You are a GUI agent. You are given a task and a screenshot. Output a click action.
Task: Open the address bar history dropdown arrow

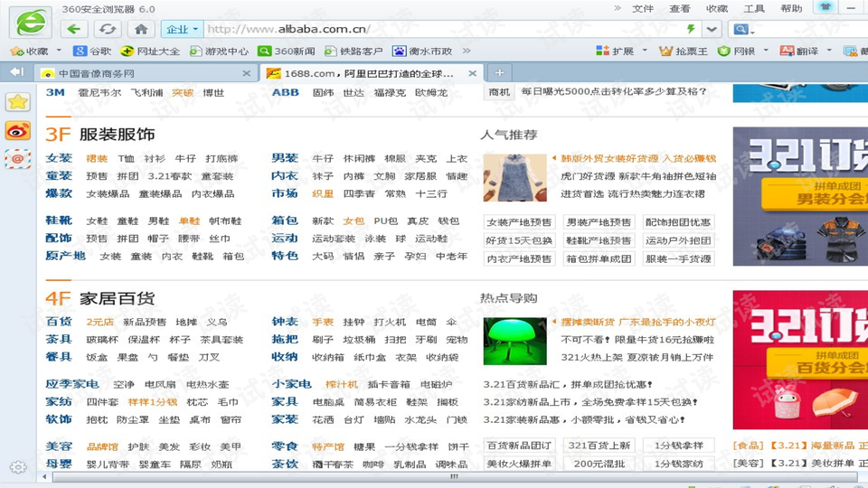[712, 30]
